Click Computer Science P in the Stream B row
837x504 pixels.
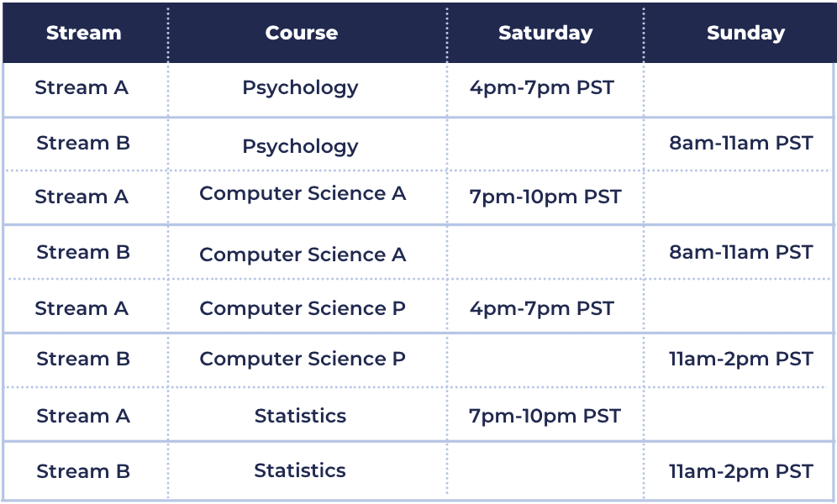click(303, 359)
